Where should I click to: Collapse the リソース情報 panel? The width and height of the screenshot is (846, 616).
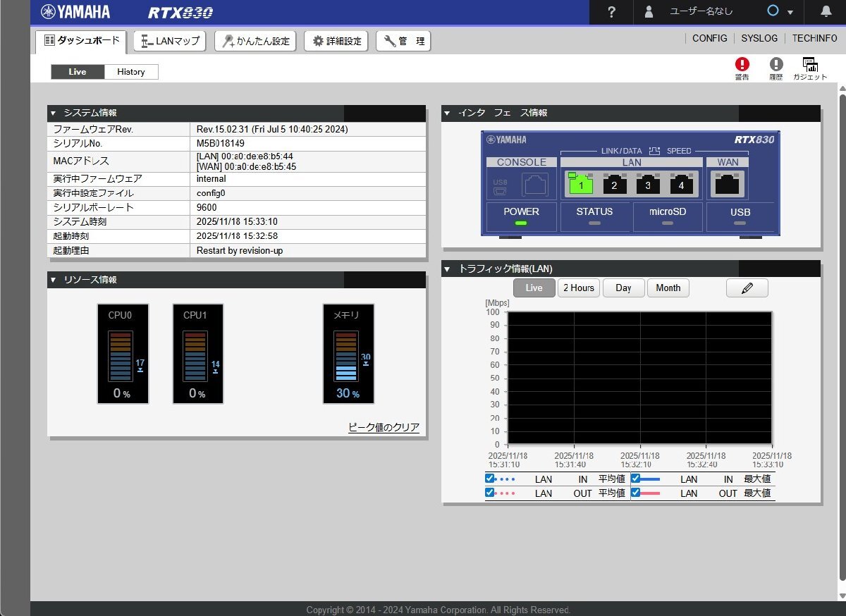pos(53,281)
